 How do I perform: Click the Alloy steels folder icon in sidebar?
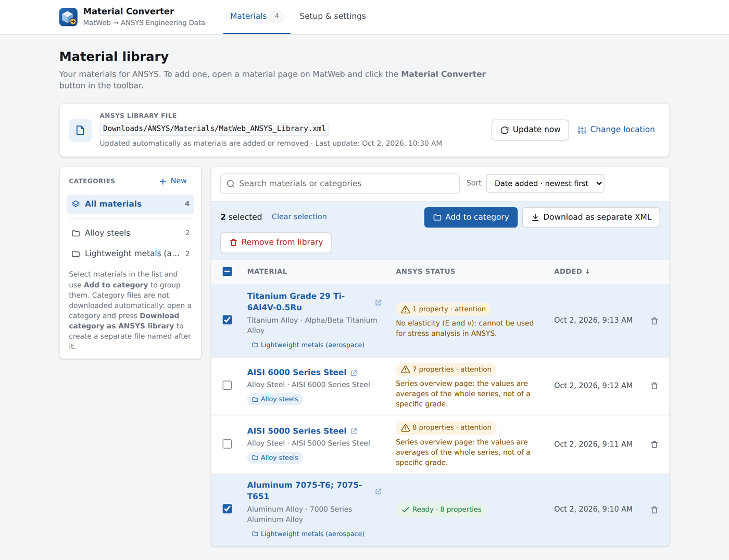click(x=76, y=233)
